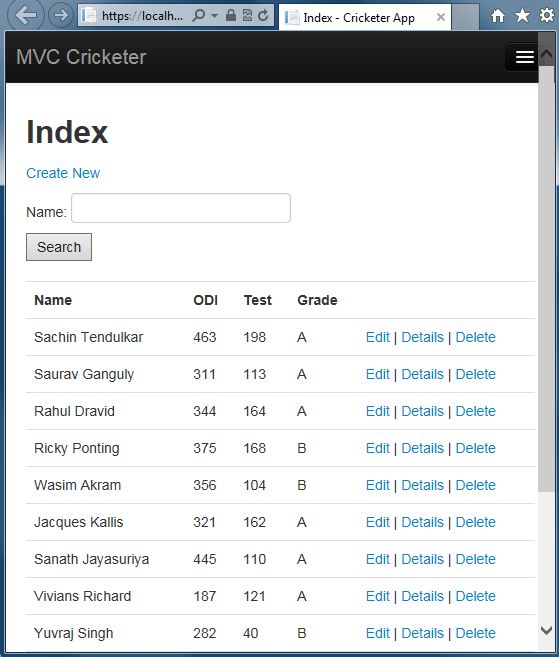Click the security lock icon
Image resolution: width=559 pixels, height=657 pixels.
point(230,16)
